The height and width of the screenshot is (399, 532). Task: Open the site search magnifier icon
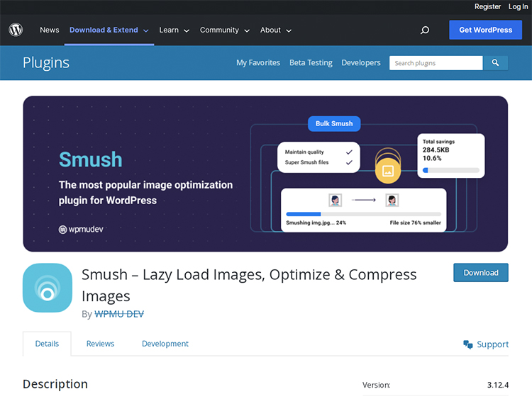[x=425, y=30]
